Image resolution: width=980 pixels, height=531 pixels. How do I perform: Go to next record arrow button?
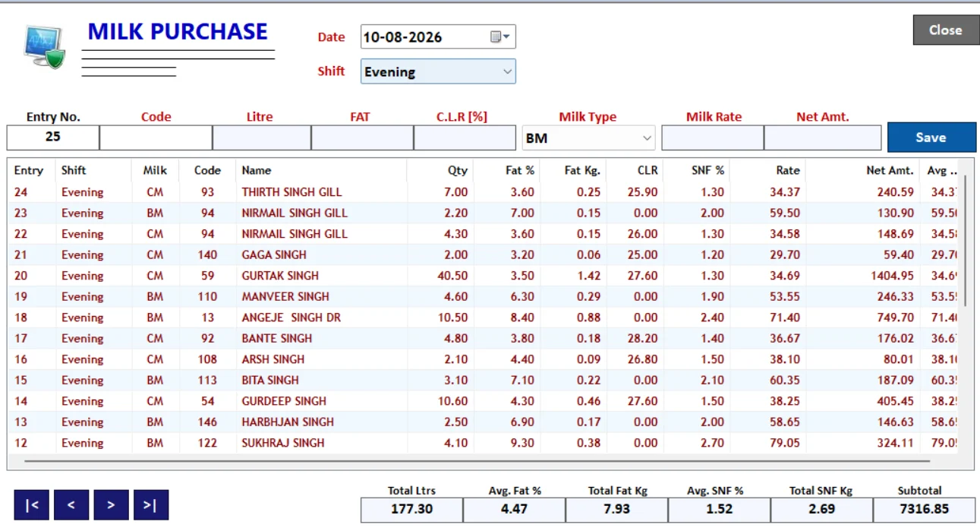click(111, 505)
